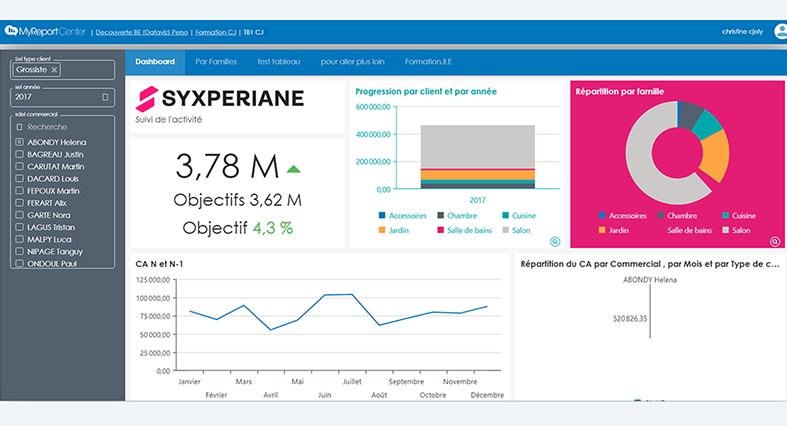Toggle Cuisine legend in the bar chart

click(x=519, y=215)
